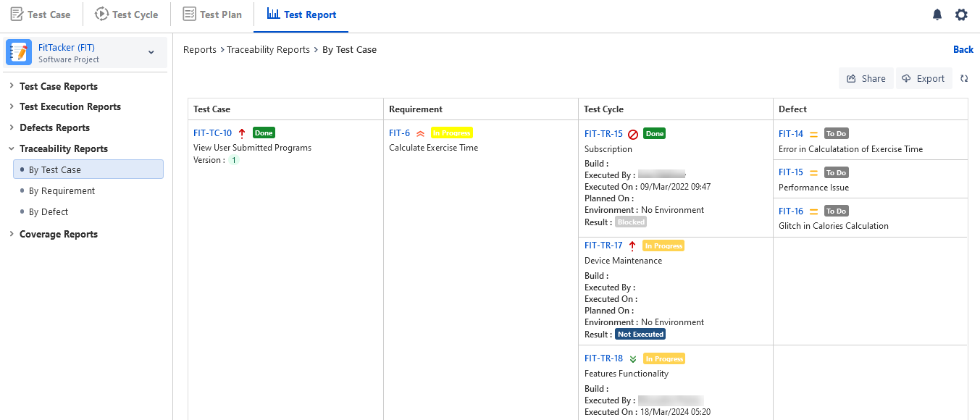Image resolution: width=980 pixels, height=420 pixels.
Task: Select By Test Case report
Action: click(88, 169)
